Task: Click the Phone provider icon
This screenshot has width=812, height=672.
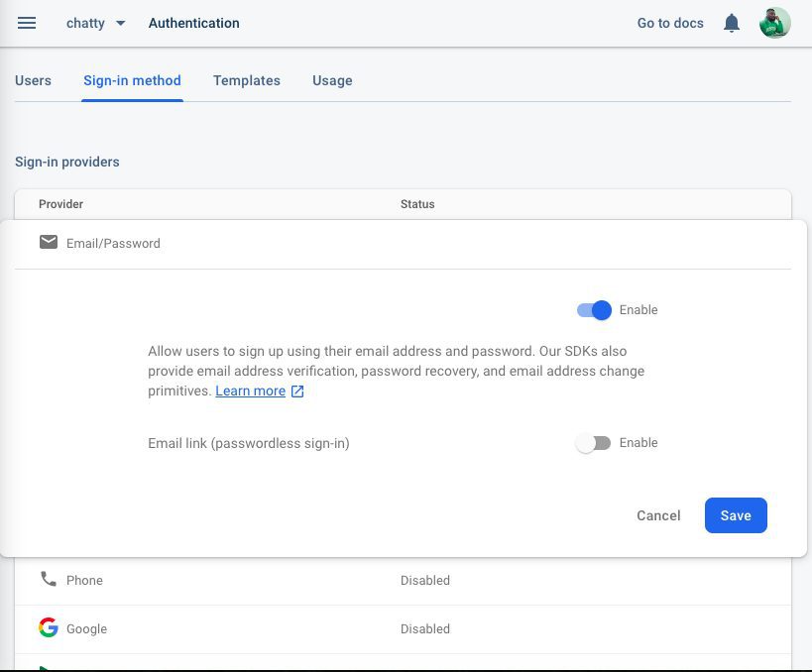Action: click(x=49, y=579)
